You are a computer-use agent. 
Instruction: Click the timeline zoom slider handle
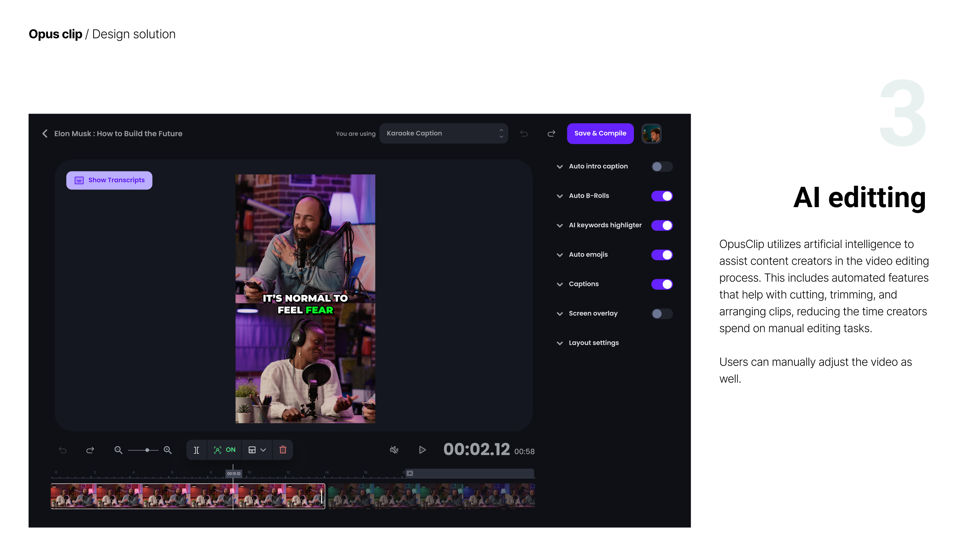pos(147,450)
